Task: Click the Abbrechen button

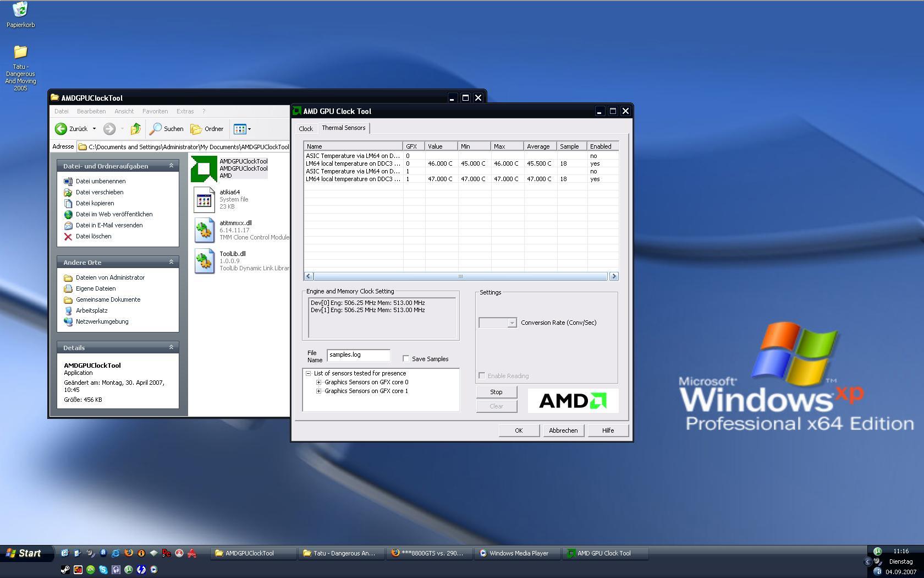Action: (x=563, y=430)
